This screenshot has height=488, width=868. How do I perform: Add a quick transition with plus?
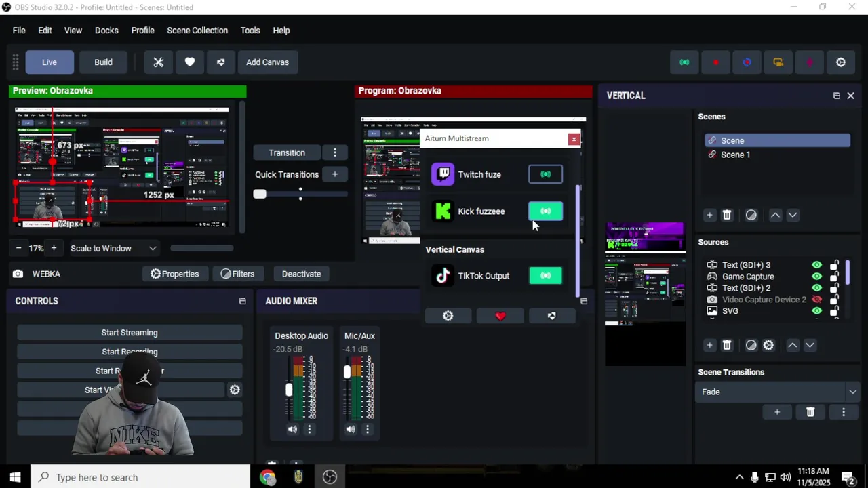click(334, 174)
